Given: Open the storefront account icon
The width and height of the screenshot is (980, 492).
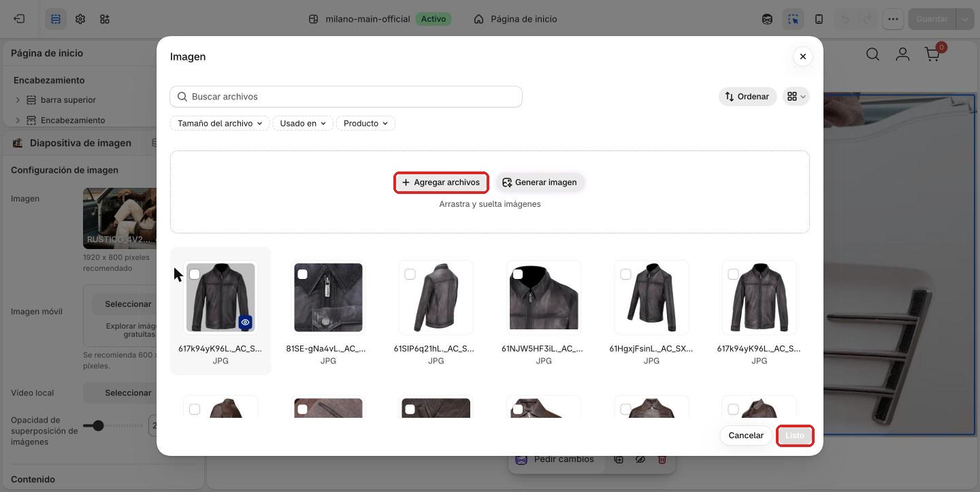Looking at the screenshot, I should 902,54.
